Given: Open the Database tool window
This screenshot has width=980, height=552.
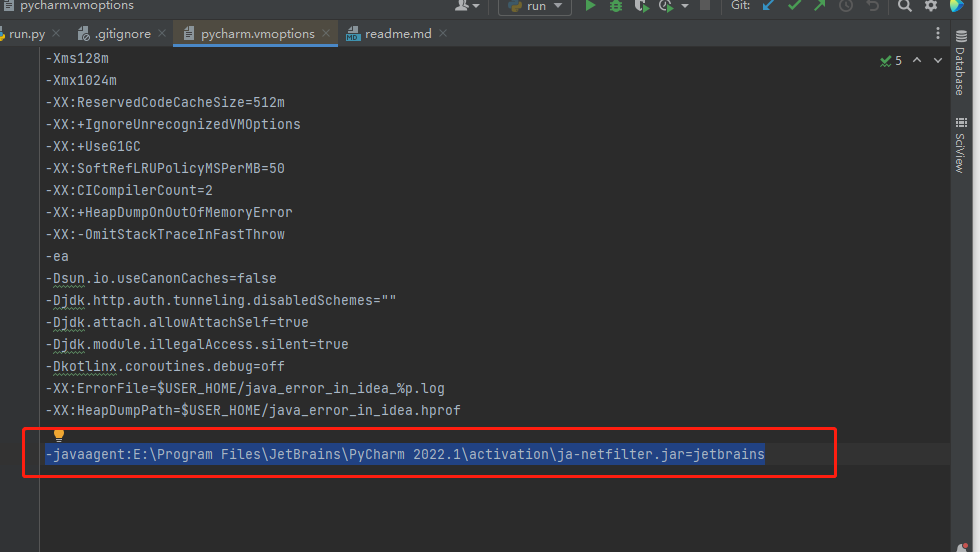Looking at the screenshot, I should (961, 63).
